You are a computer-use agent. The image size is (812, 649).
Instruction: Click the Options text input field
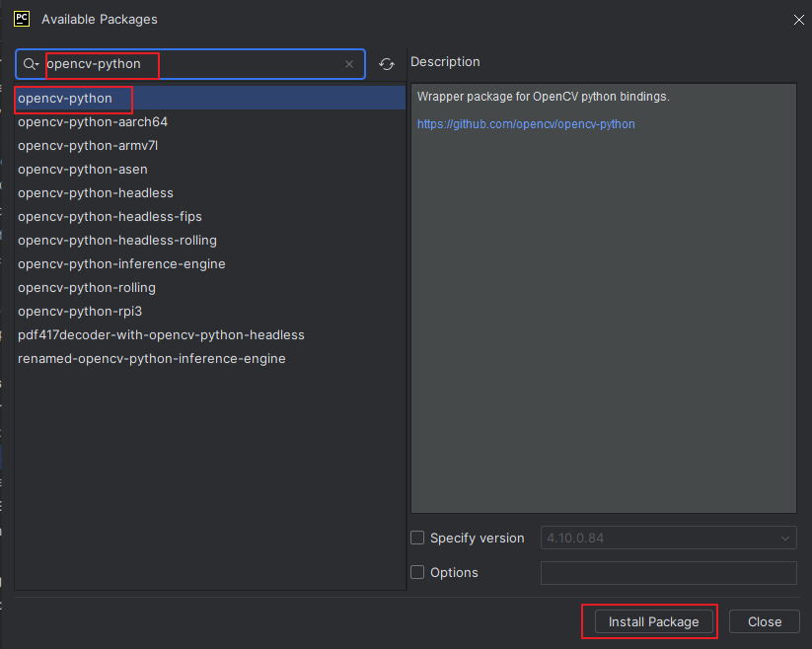[x=668, y=573]
